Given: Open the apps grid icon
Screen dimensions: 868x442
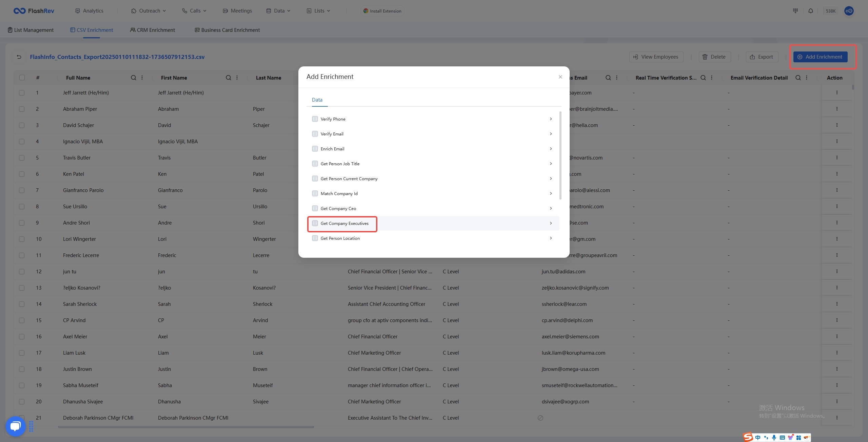Looking at the screenshot, I should coord(795,11).
